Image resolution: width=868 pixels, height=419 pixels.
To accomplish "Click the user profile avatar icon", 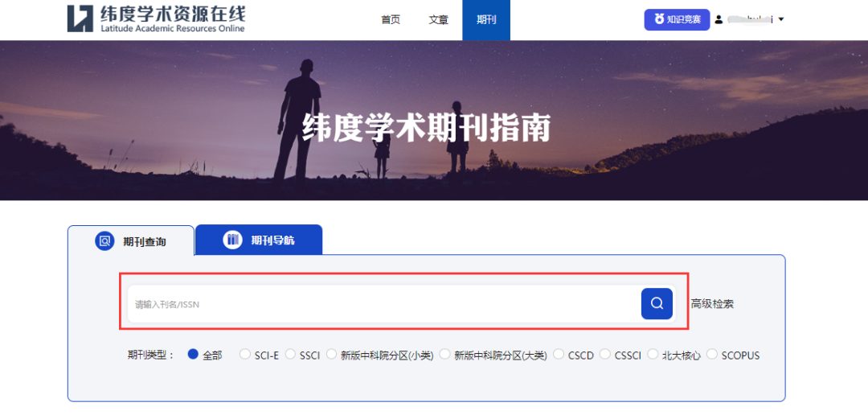I will tap(719, 19).
